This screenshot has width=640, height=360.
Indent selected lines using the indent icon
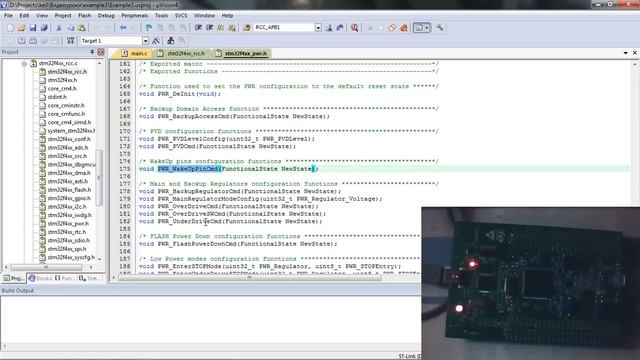[x=198, y=28]
